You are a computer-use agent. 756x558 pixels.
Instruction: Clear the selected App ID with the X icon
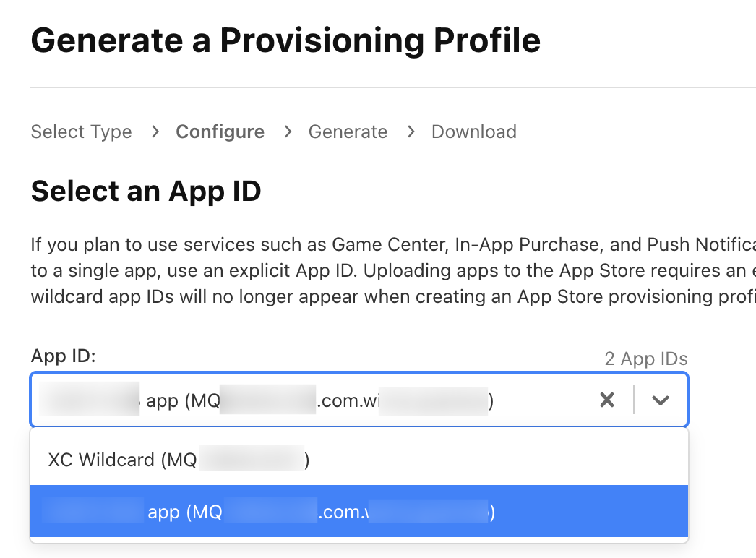(607, 400)
